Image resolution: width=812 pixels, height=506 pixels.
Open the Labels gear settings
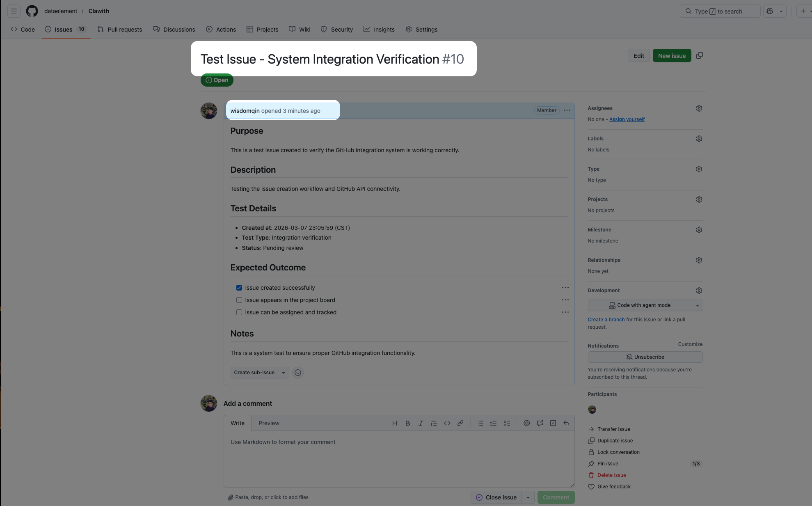coord(699,139)
